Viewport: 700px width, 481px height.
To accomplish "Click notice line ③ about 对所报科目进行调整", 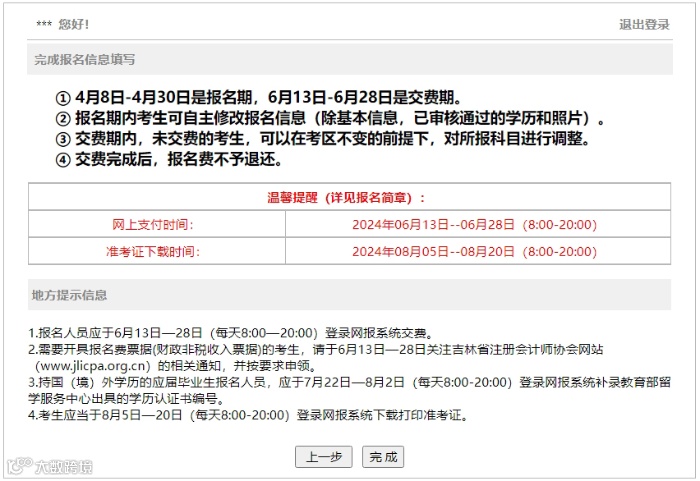I will click(323, 138).
